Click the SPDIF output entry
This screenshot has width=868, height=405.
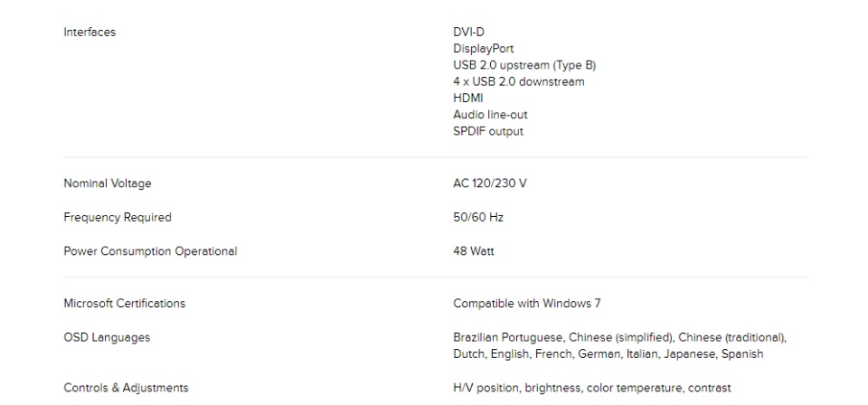tap(487, 131)
